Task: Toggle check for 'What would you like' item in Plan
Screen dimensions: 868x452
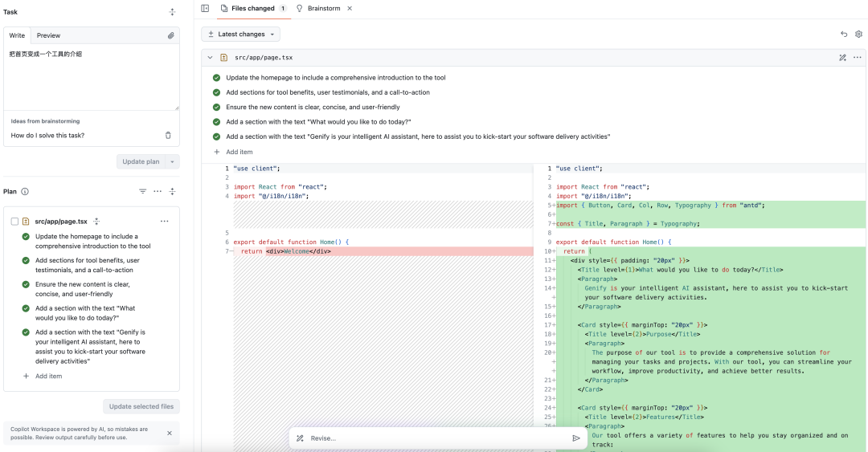Action: [x=26, y=308]
